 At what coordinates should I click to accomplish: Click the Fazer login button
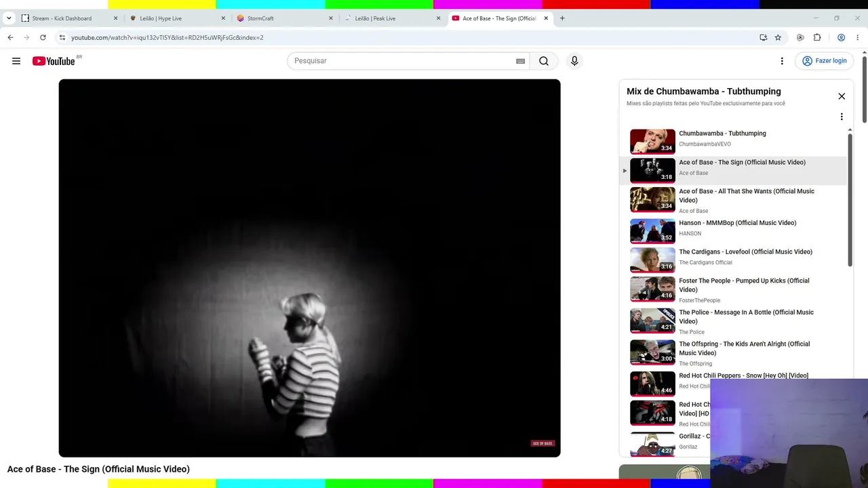pos(825,61)
